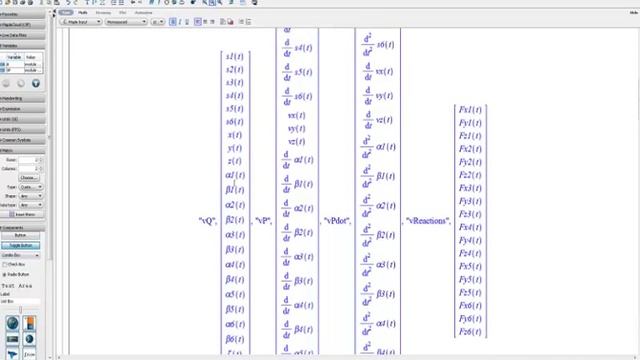Select the plot component icon
The width and height of the screenshot is (640, 360).
[x=13, y=339]
